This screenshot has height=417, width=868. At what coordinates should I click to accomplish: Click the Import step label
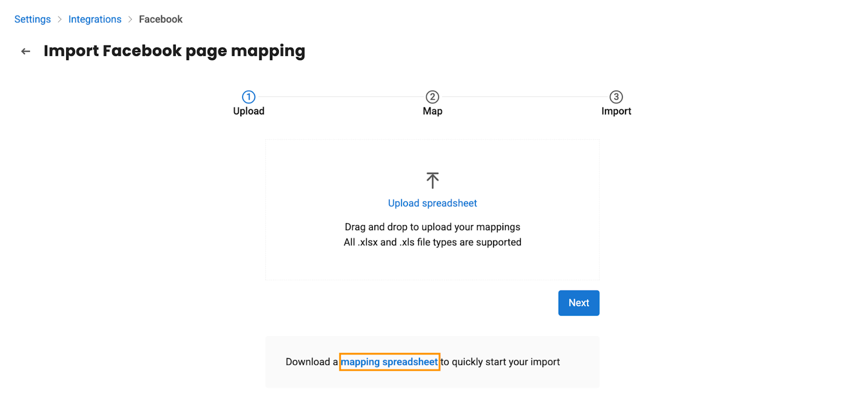(x=616, y=111)
